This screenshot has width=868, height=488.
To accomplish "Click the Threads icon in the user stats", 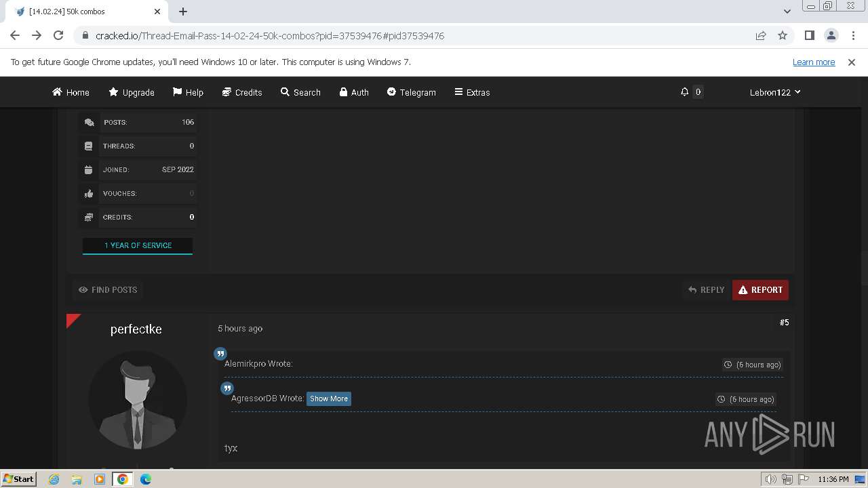I will [89, 146].
